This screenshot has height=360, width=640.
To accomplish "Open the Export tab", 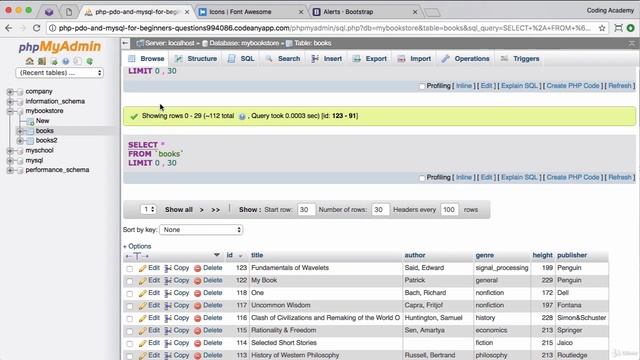I will click(370, 59).
